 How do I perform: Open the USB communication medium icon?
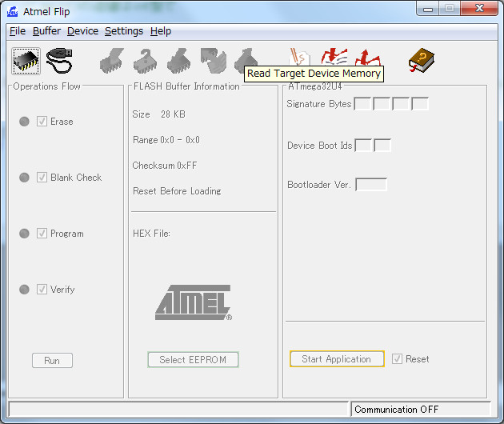(60, 61)
